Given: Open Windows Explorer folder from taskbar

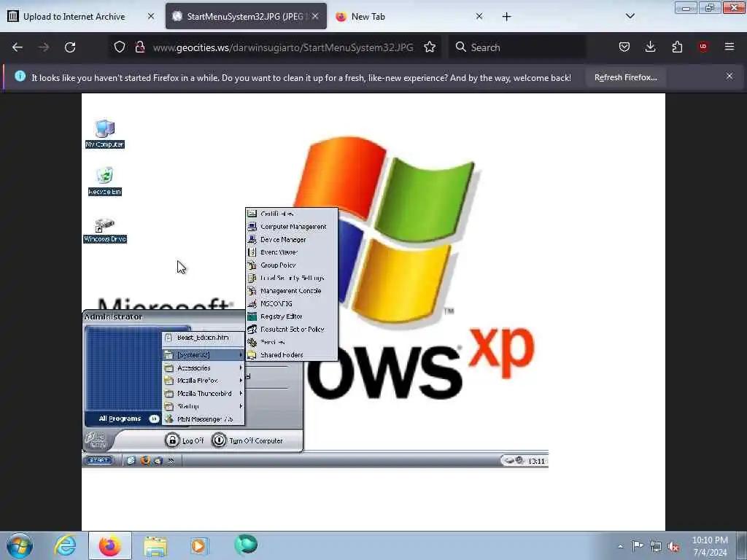Looking at the screenshot, I should (x=155, y=546).
